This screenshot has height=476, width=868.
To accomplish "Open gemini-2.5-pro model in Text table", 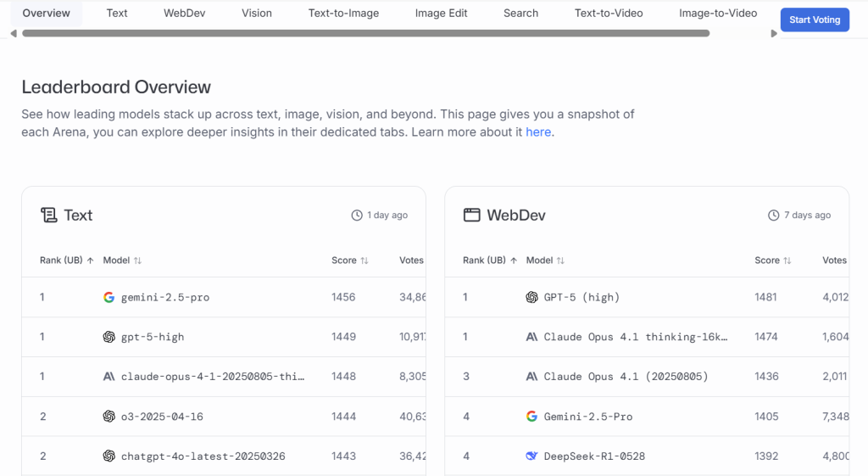I will coord(165,298).
